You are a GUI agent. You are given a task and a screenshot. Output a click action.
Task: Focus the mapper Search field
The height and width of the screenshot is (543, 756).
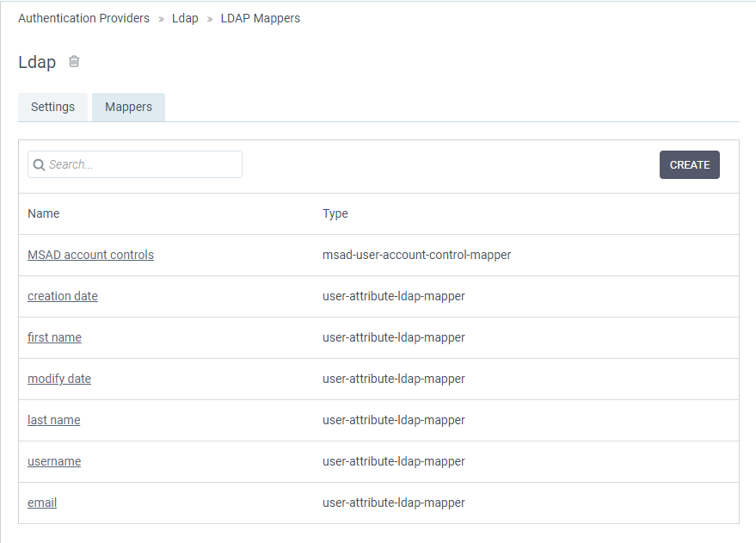(x=135, y=164)
